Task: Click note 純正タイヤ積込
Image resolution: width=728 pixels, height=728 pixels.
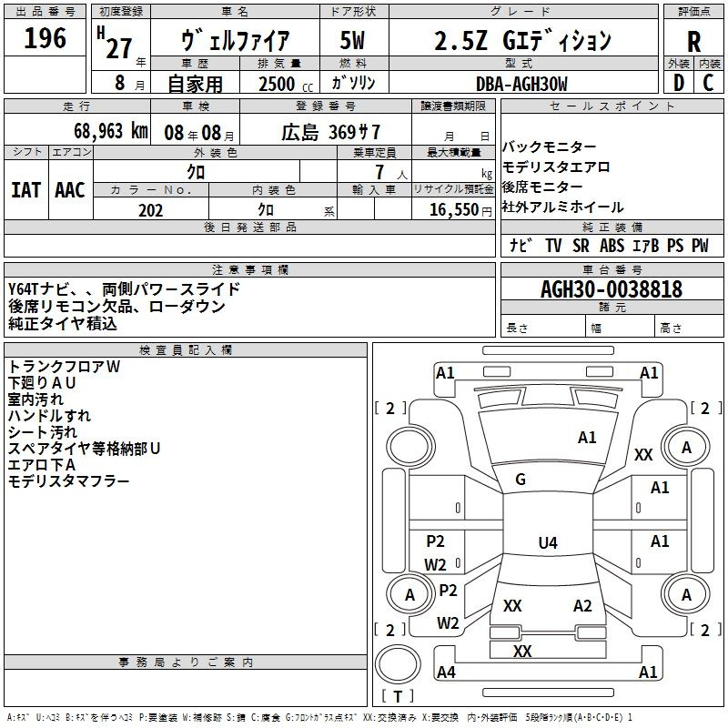Action: click(62, 324)
